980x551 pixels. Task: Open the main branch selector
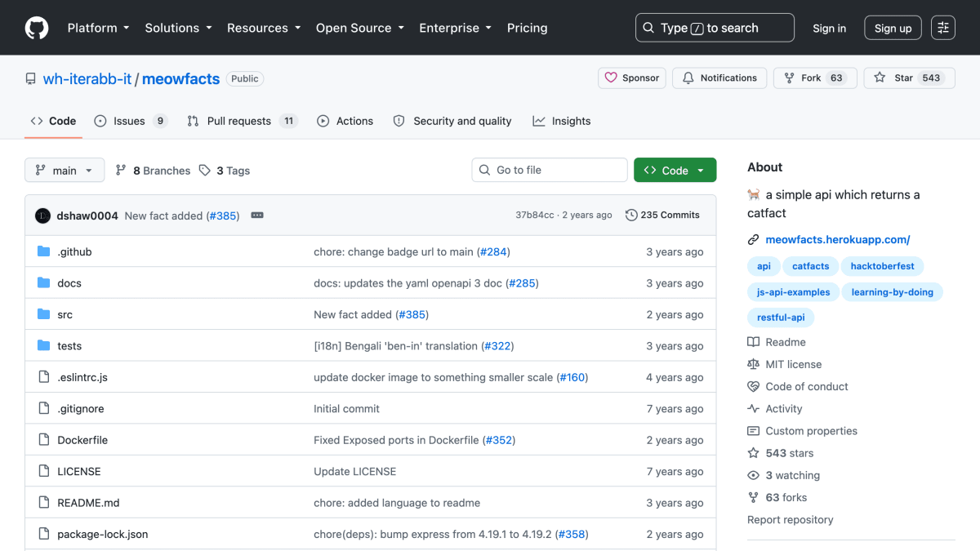coord(65,171)
